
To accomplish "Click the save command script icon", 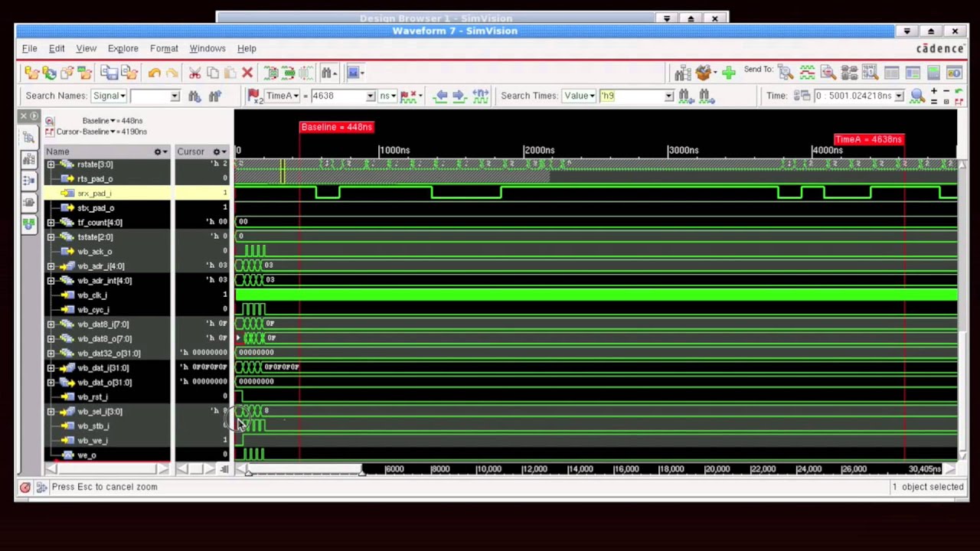I will click(109, 73).
